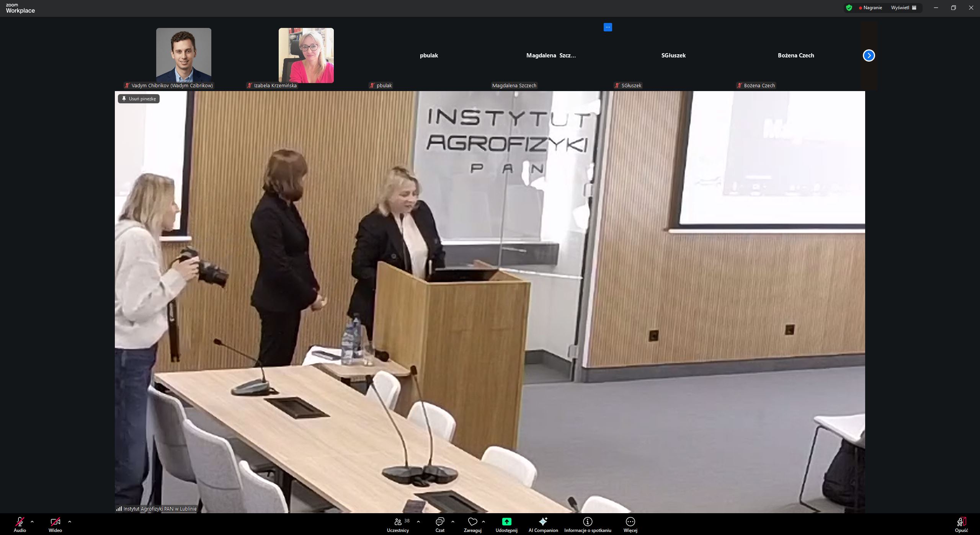Open the Czat chat panel
This screenshot has width=980, height=535.
click(x=440, y=522)
